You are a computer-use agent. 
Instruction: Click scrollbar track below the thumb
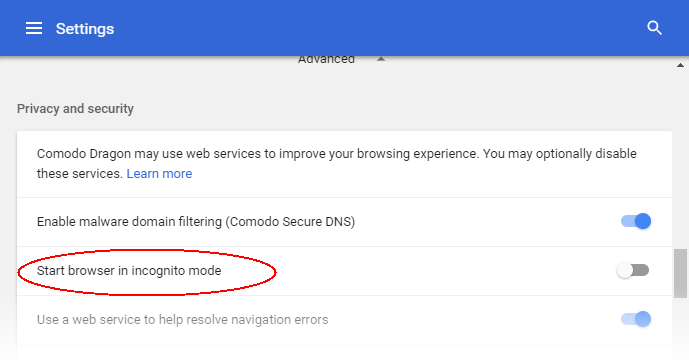point(680,331)
